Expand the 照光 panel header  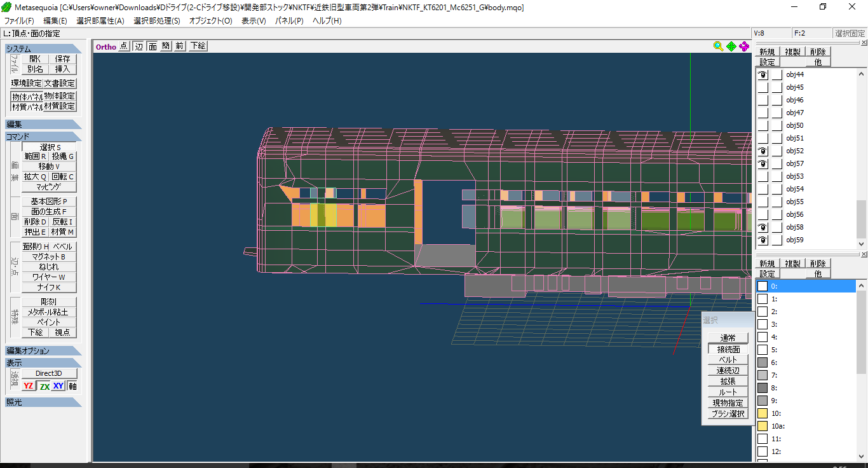(x=43, y=403)
